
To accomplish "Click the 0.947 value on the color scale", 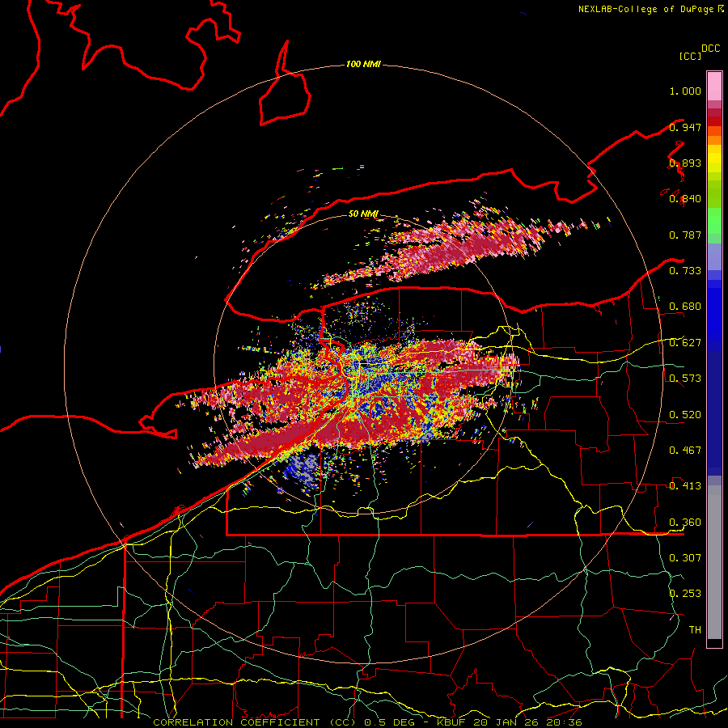I will [x=685, y=127].
